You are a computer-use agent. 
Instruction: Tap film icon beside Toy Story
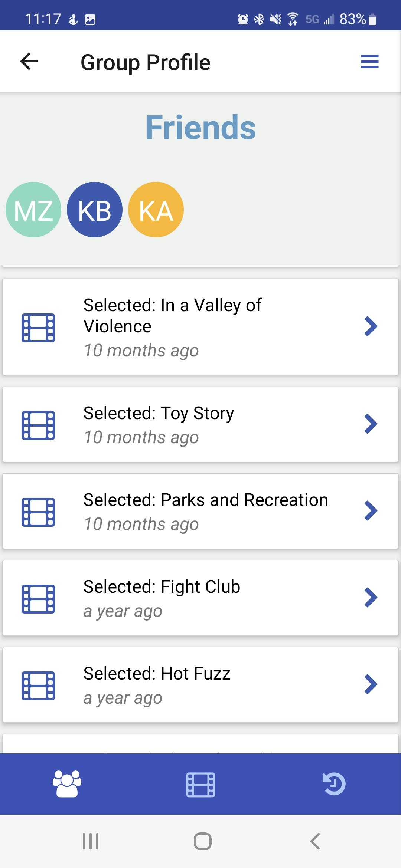38,425
